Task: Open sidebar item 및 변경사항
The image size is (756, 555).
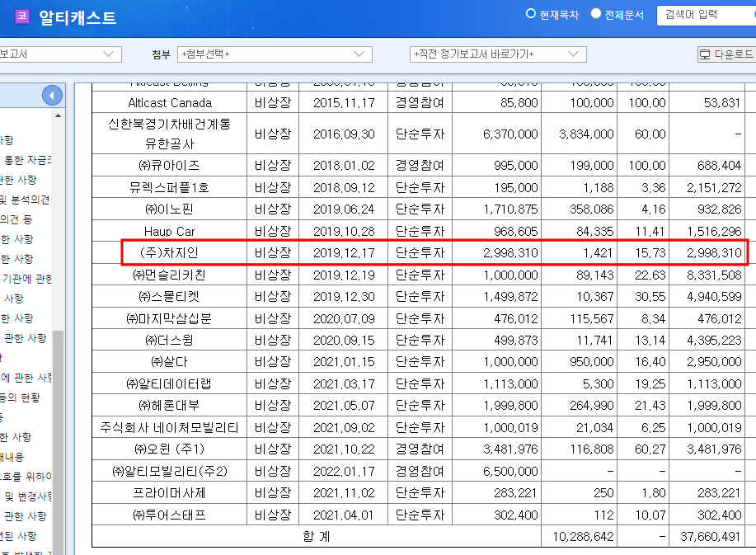Action: (28, 496)
